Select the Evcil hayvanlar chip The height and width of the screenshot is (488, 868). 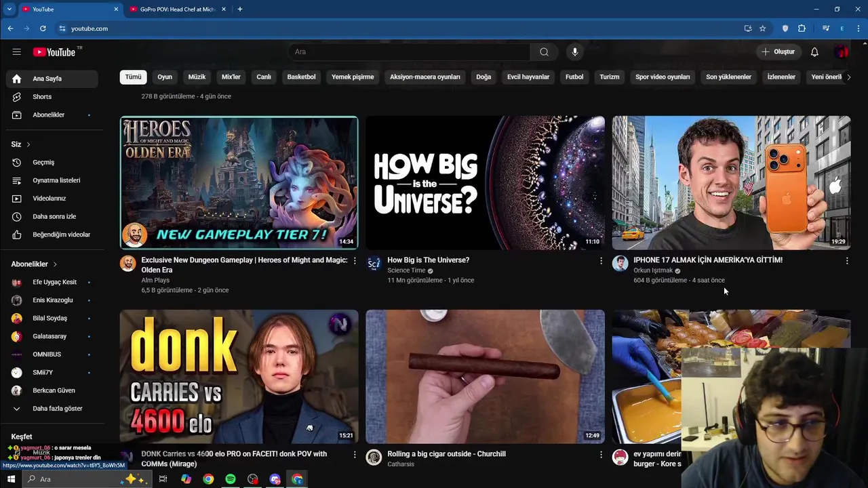528,77
